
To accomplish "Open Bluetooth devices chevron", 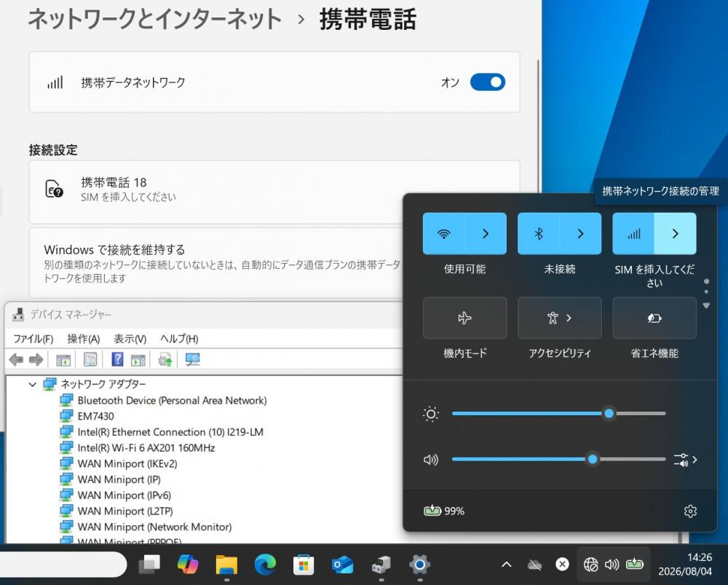I will tap(580, 234).
